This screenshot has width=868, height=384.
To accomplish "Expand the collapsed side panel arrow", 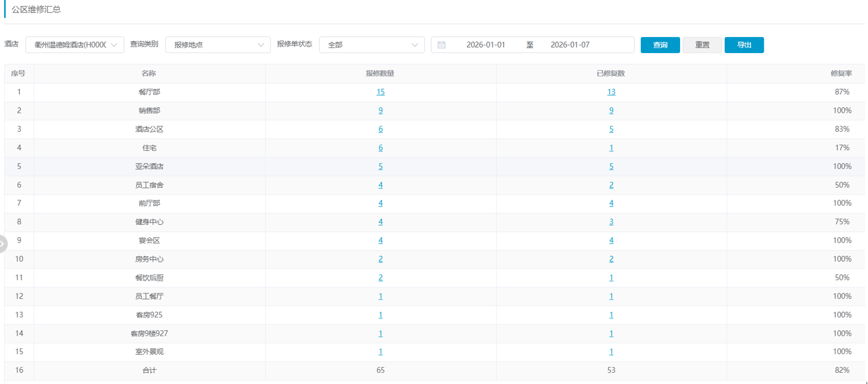I will point(2,244).
